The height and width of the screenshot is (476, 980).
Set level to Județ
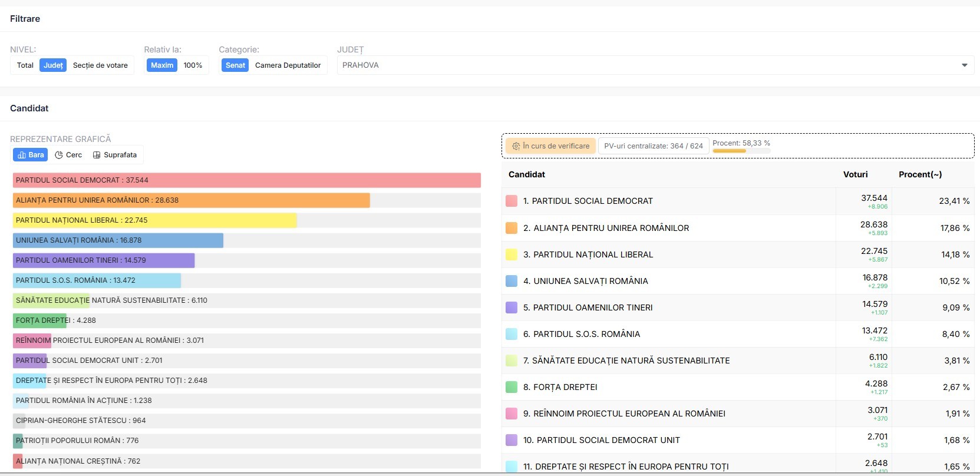(53, 65)
